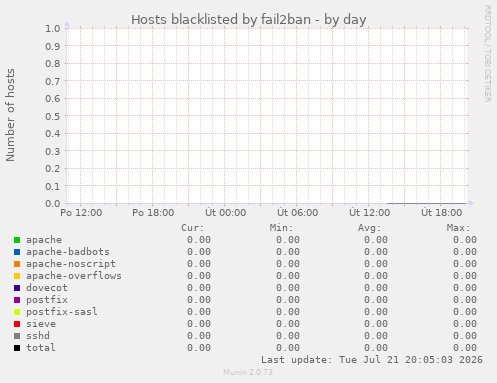Select the sieve legend label

click(x=41, y=324)
